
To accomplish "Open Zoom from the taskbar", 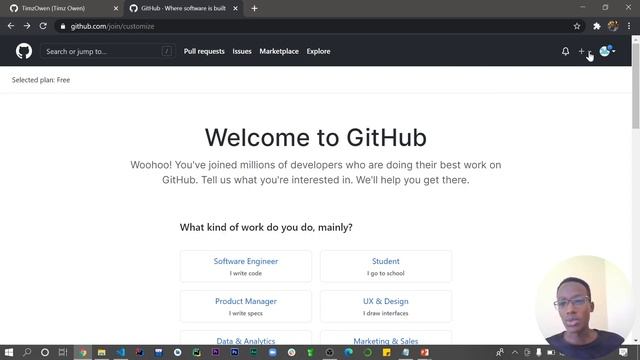I will pyautogui.click(x=272, y=352).
